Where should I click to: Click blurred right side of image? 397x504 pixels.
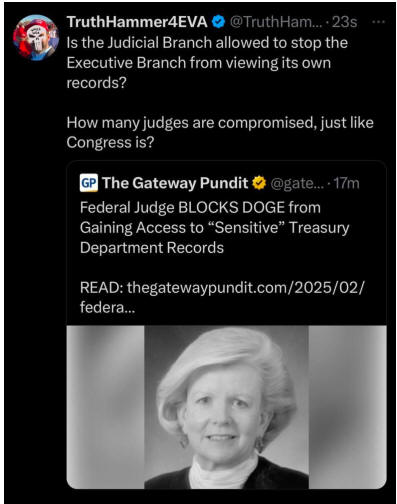tap(347, 407)
